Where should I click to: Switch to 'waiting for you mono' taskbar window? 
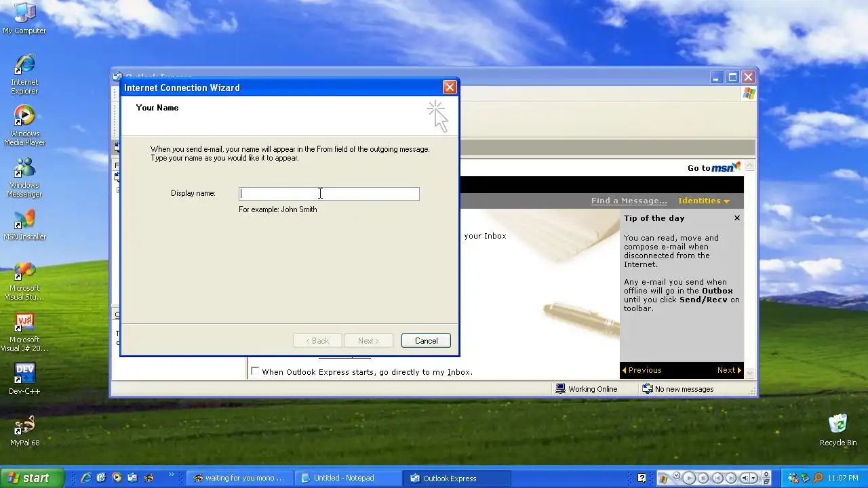coord(239,478)
